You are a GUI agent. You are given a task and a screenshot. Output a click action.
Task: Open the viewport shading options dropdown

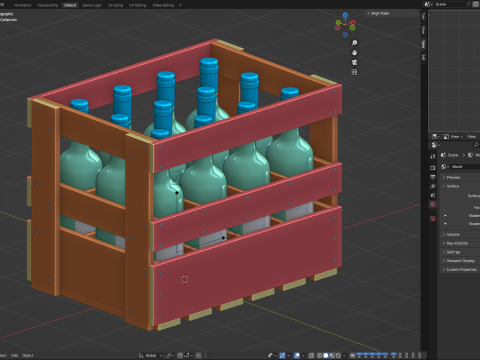coord(344,355)
